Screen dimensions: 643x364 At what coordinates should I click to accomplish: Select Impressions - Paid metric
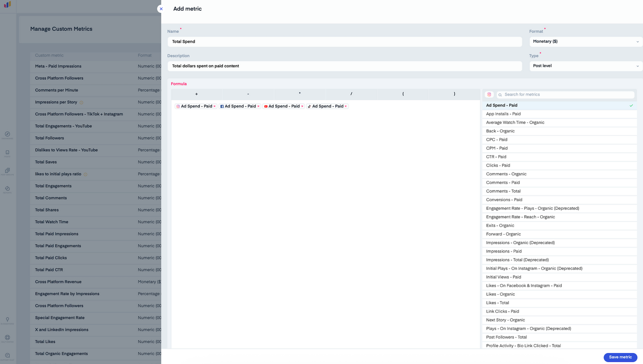pyautogui.click(x=559, y=252)
